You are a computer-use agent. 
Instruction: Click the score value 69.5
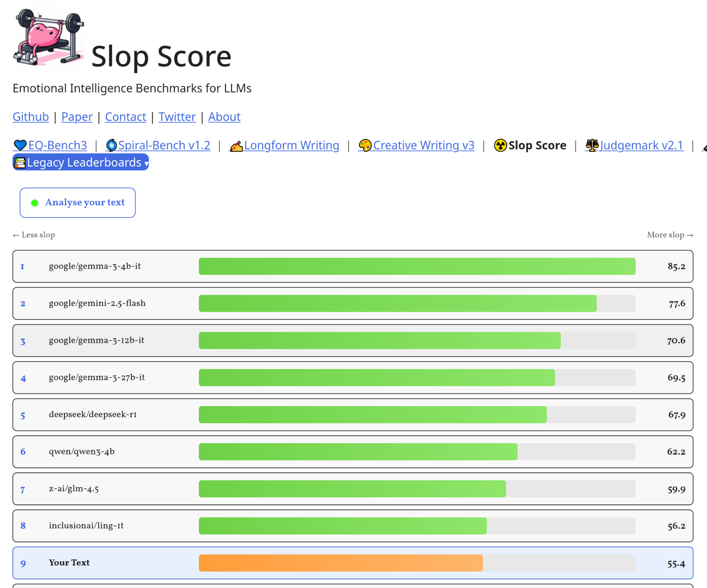[677, 378]
